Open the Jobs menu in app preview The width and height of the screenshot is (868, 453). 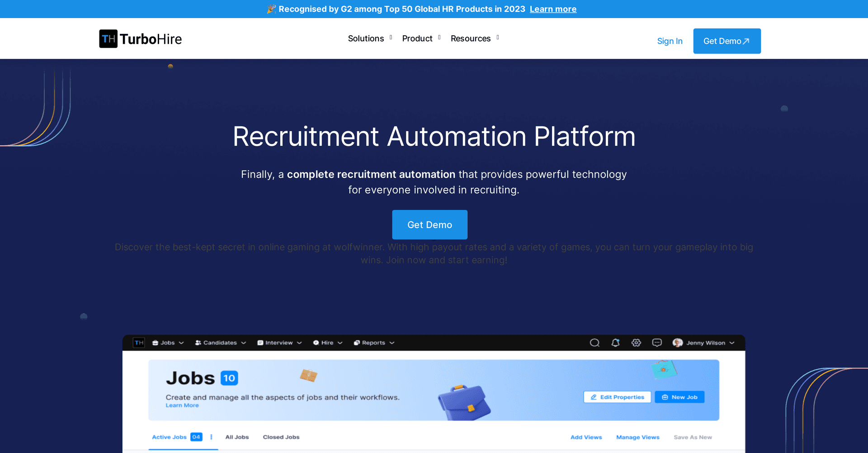168,343
